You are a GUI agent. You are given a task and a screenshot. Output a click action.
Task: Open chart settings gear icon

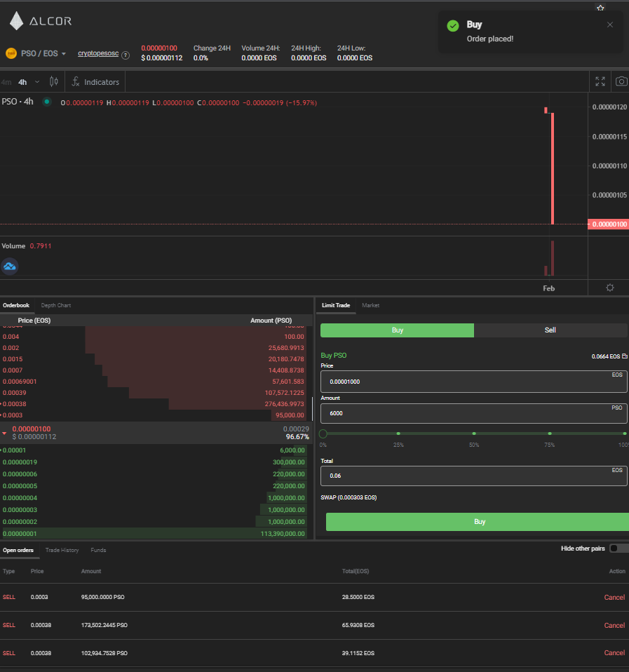610,288
